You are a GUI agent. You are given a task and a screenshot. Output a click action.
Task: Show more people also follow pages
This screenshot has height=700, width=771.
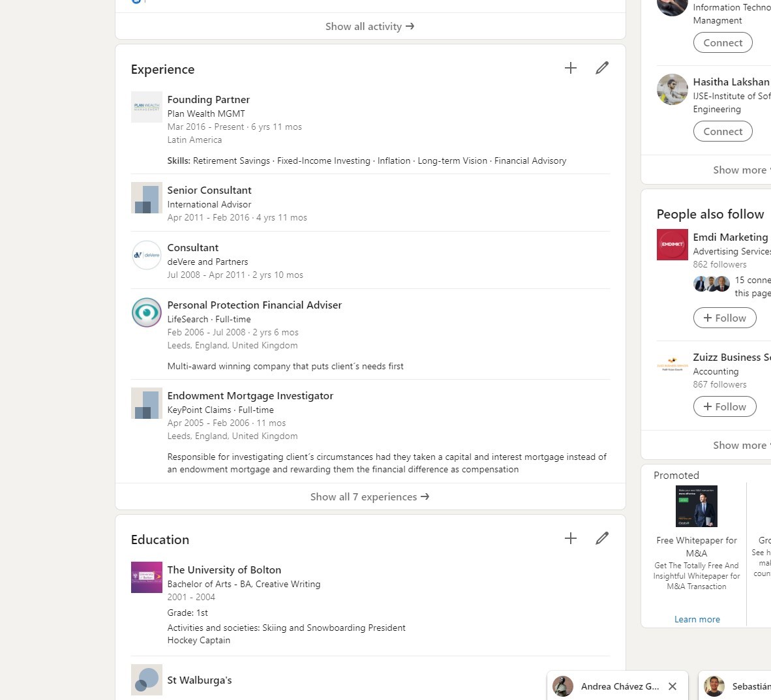tap(740, 445)
